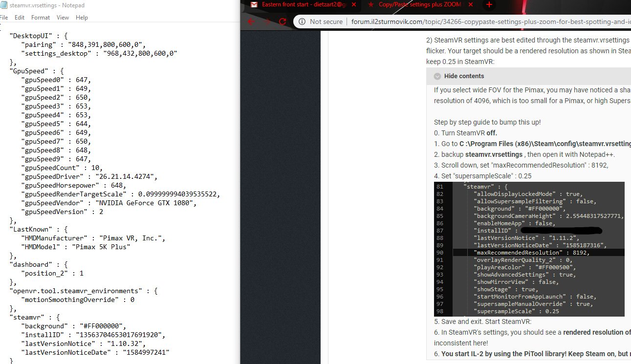Click the Notepad document icon in title bar
The height and width of the screenshot is (364, 631).
pos(3,4)
